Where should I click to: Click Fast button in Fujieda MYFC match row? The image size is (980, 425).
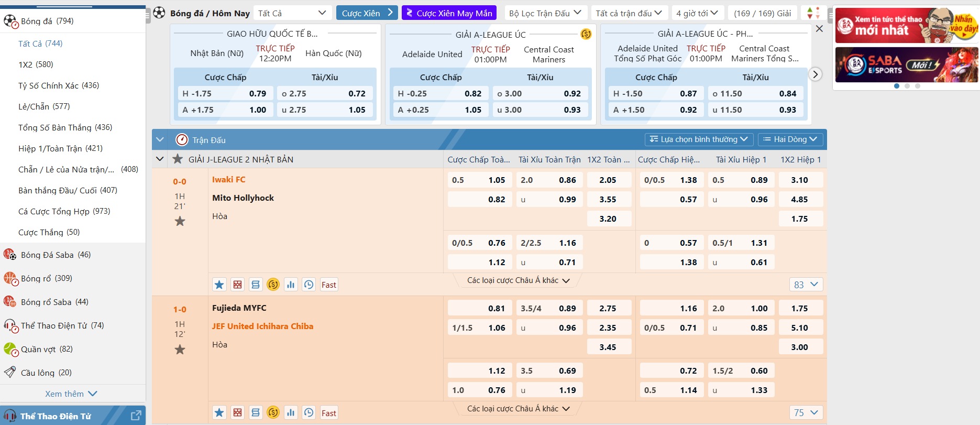(329, 413)
